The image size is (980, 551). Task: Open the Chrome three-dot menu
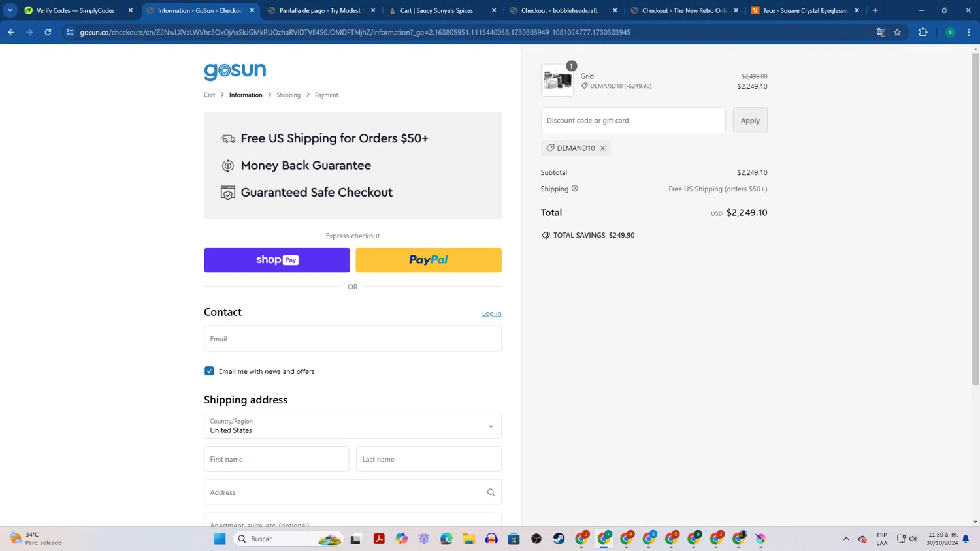click(969, 32)
